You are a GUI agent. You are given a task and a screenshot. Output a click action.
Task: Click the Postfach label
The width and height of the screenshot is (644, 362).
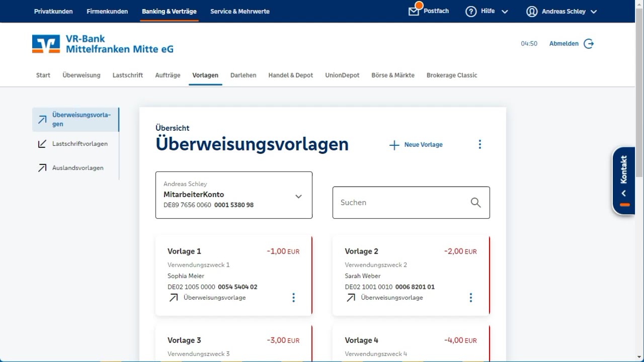coord(436,11)
